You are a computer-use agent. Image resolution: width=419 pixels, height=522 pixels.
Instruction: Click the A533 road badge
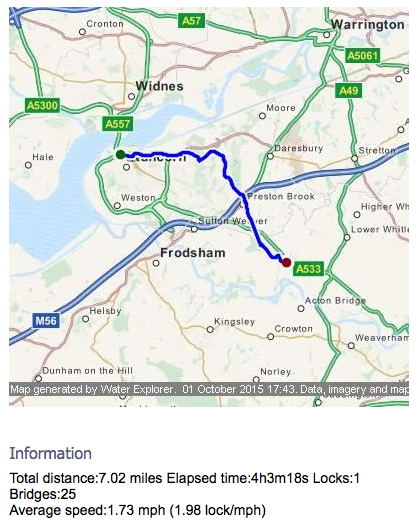[x=308, y=269]
